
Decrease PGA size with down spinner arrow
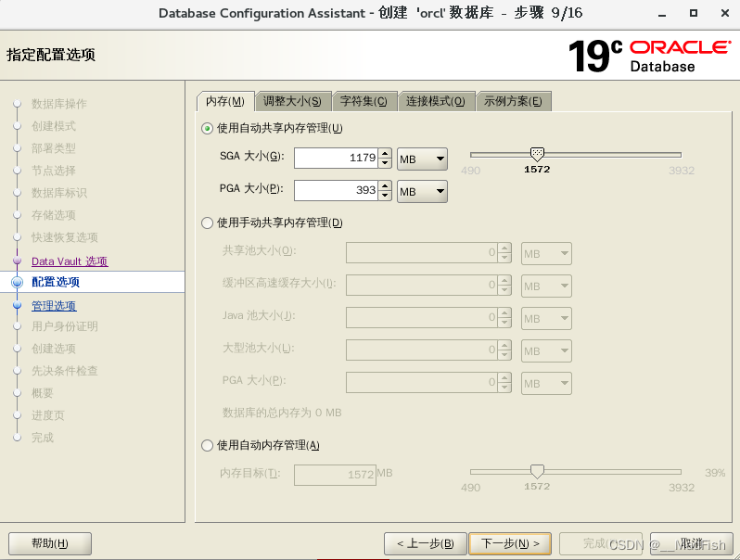(x=385, y=196)
